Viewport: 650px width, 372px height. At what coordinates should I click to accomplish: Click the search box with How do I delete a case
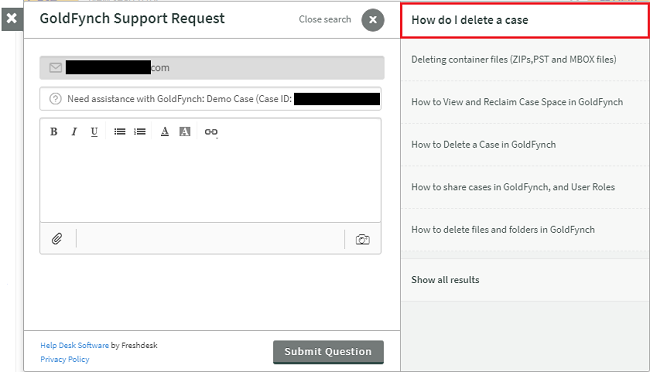pyautogui.click(x=525, y=20)
